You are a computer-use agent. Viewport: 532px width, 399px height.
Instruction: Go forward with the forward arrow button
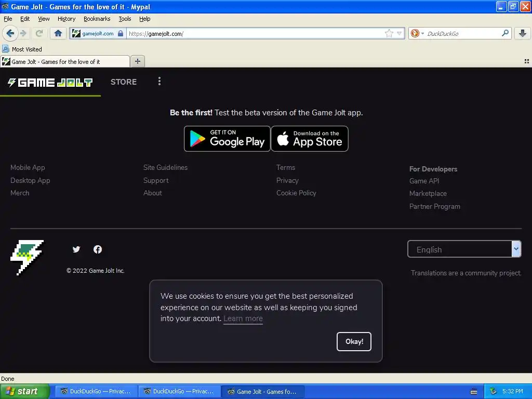[x=23, y=33]
